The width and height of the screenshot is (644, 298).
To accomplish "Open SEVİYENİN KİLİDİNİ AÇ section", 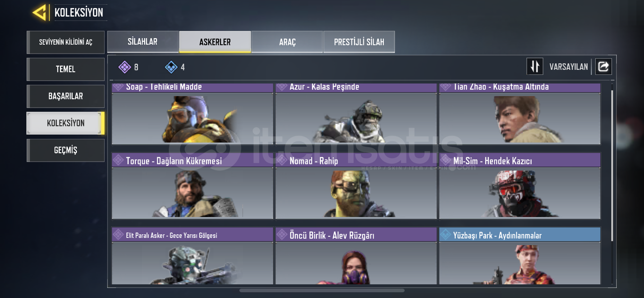I will coord(66,42).
